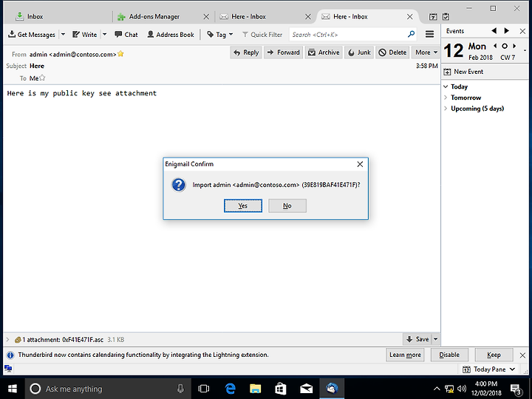This screenshot has height=399, width=532.
Task: Forward the message
Action: 284,52
